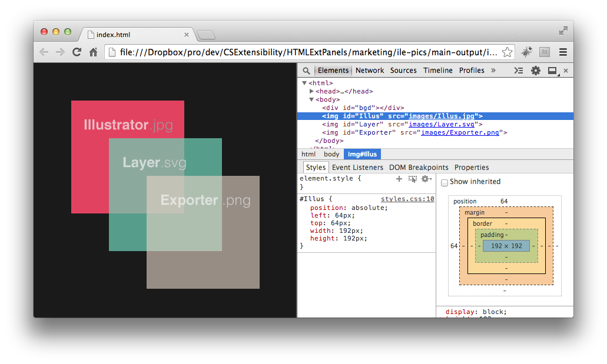Close the DevTools panel

click(566, 71)
